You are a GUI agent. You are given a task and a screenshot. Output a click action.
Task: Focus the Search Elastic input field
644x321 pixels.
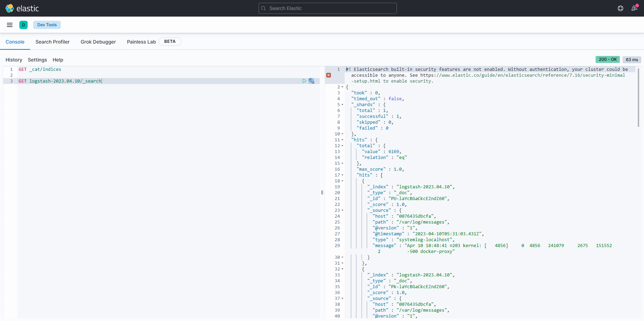tap(328, 8)
